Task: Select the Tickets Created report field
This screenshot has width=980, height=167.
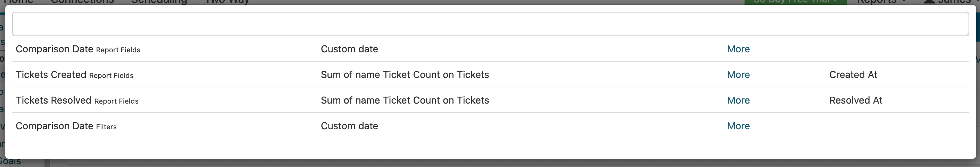Action: [x=51, y=75]
